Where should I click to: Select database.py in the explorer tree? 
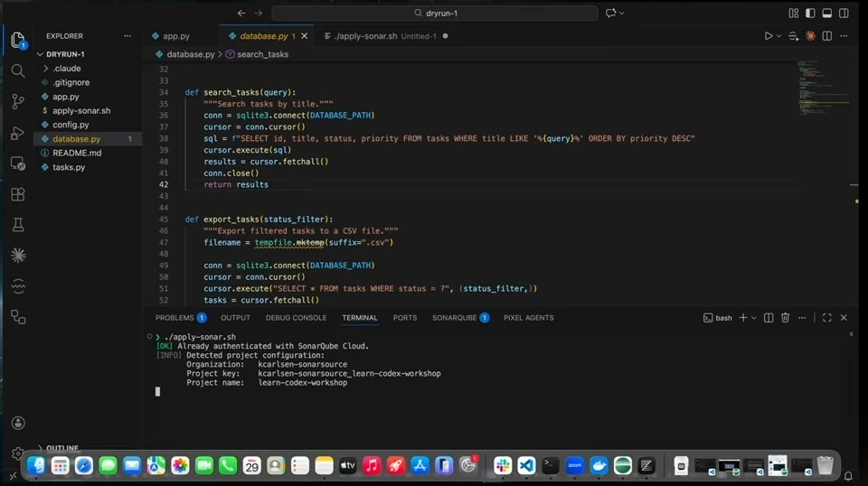88,139
